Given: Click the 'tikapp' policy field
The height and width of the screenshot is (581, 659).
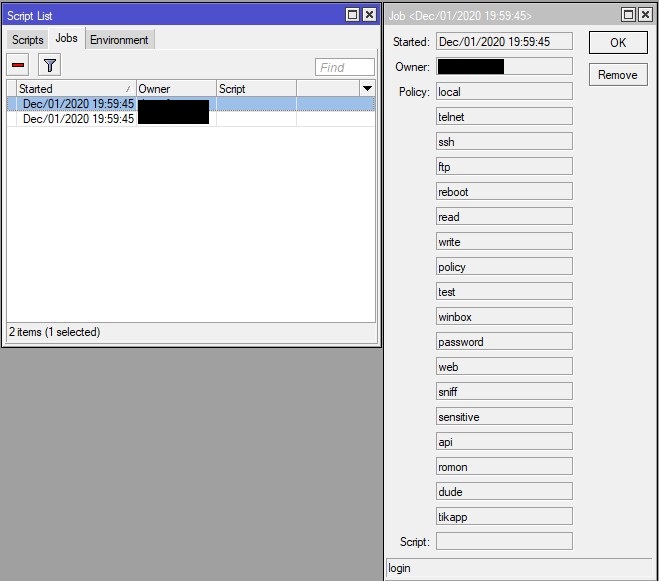Looking at the screenshot, I should point(504,517).
